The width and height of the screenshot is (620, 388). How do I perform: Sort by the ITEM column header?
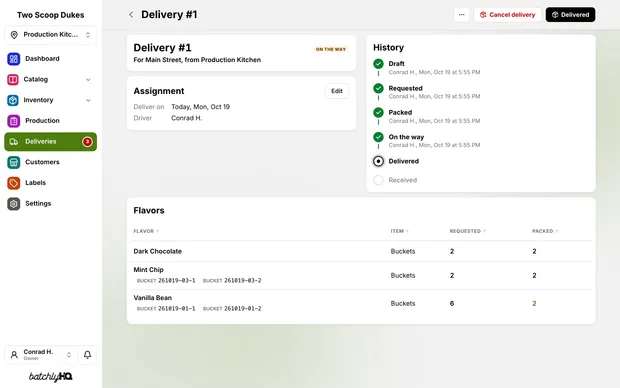pyautogui.click(x=399, y=231)
